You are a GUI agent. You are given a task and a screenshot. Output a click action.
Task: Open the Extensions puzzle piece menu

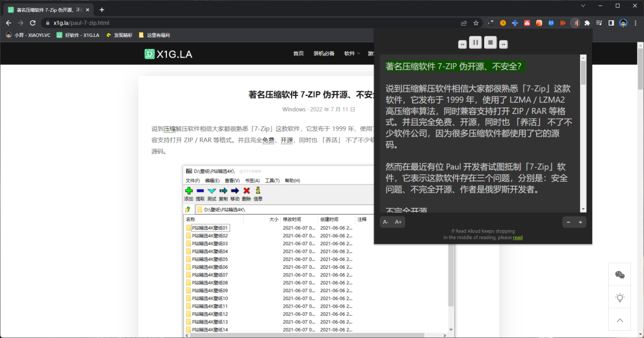[x=587, y=23]
